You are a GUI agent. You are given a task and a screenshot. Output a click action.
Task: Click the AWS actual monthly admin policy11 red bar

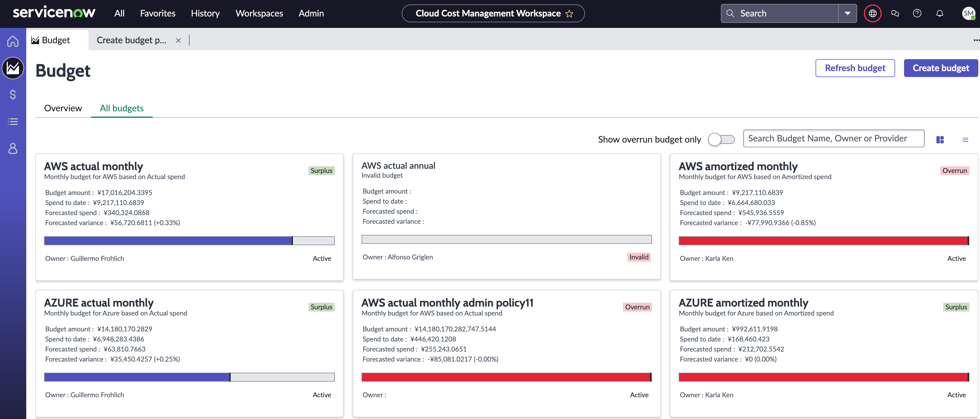click(507, 377)
